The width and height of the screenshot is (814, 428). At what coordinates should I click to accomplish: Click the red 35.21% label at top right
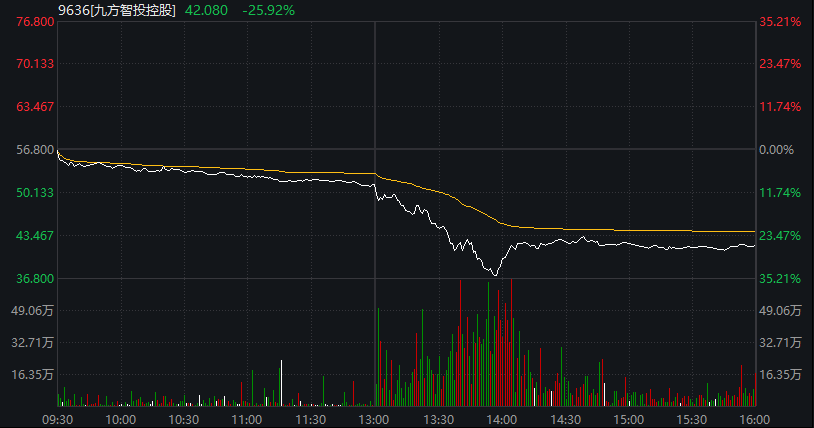[781, 22]
